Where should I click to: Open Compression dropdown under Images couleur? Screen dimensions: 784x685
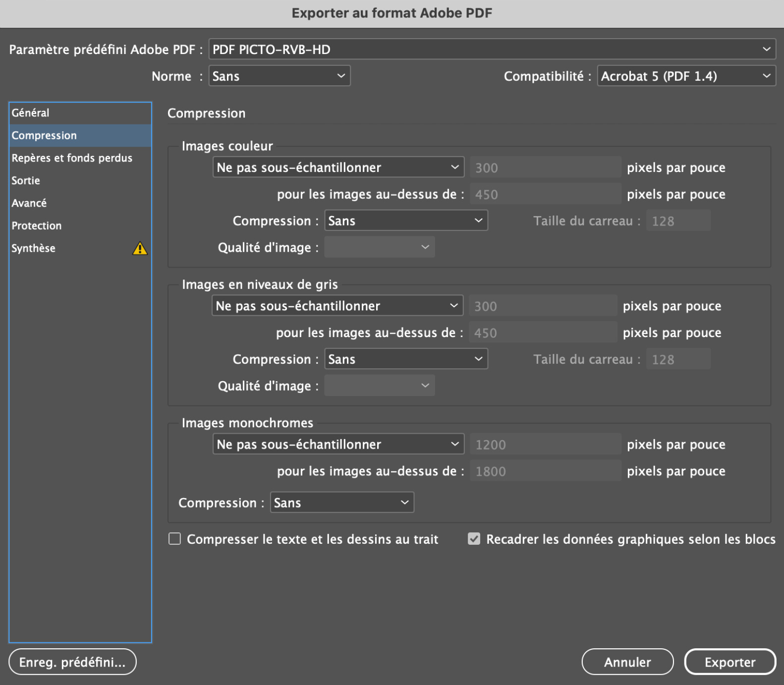[x=405, y=221]
